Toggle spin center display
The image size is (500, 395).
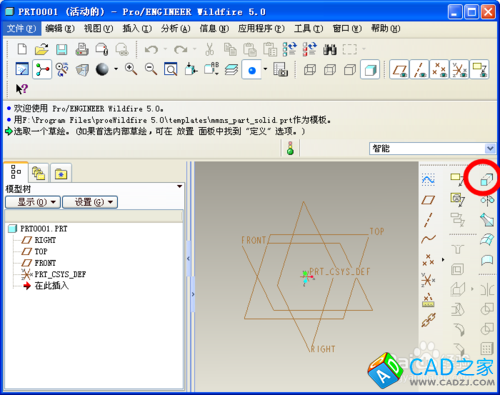42,70
